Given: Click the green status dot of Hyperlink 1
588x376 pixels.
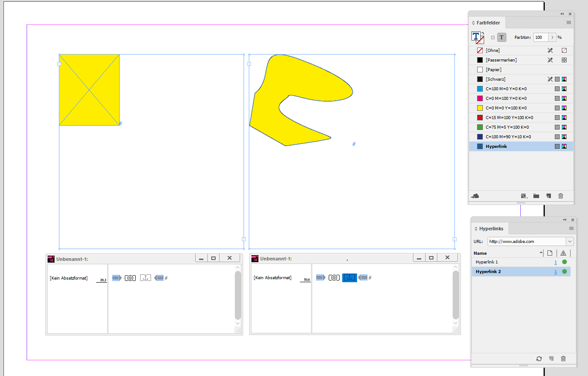Looking at the screenshot, I should 564,262.
